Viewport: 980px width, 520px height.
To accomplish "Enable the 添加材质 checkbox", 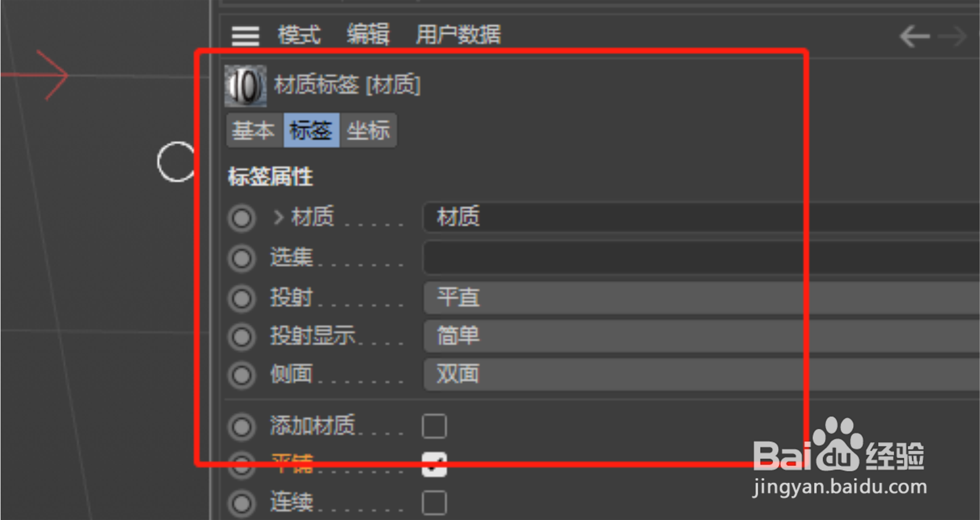I will [x=434, y=426].
